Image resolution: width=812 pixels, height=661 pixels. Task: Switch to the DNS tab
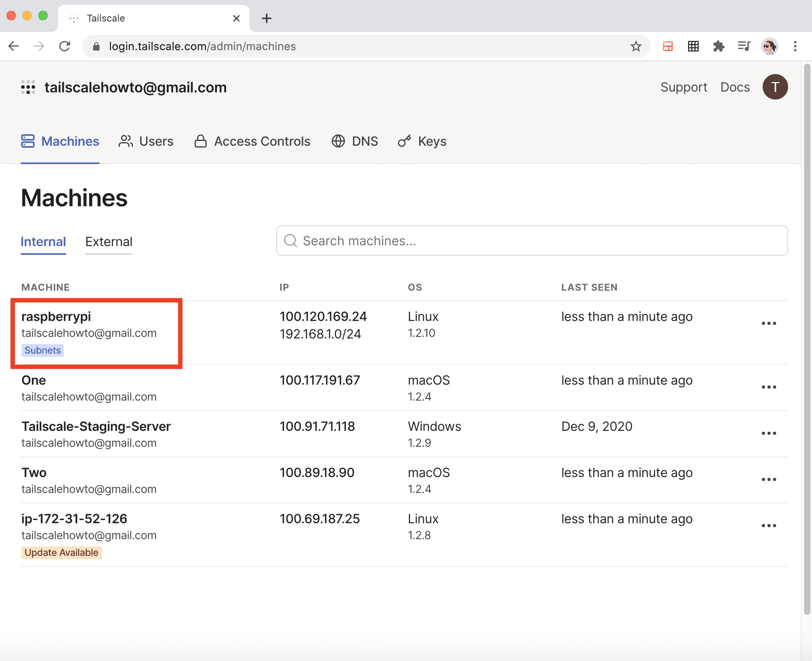point(355,141)
